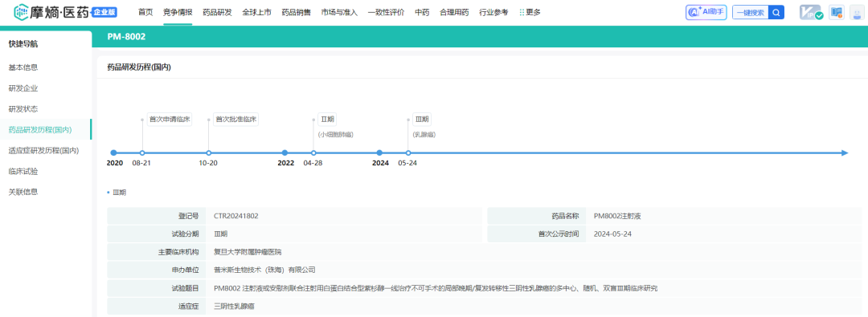Jump to 基本信息 in quick navigation

click(x=23, y=67)
